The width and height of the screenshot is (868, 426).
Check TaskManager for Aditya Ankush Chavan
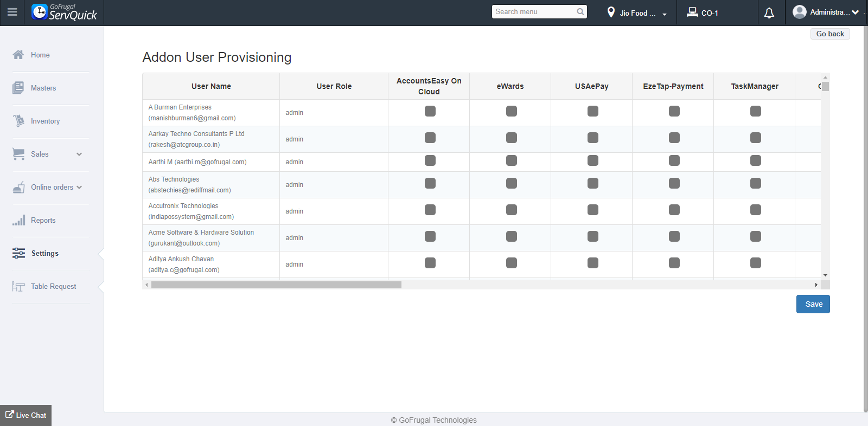[x=755, y=263]
